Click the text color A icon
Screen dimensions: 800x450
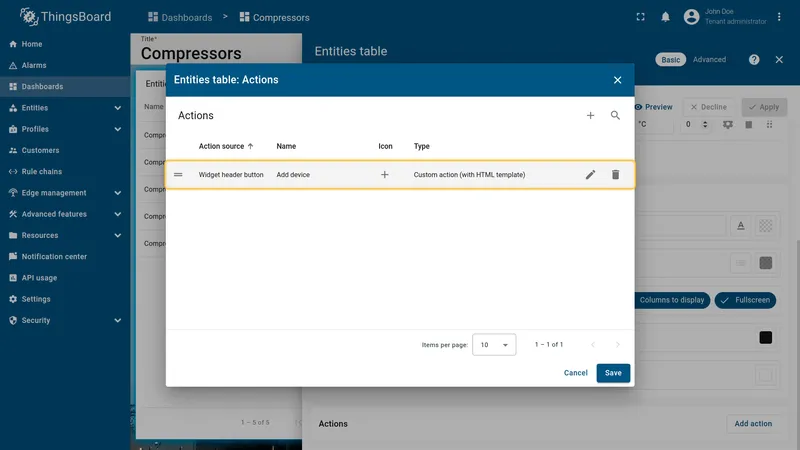click(741, 226)
